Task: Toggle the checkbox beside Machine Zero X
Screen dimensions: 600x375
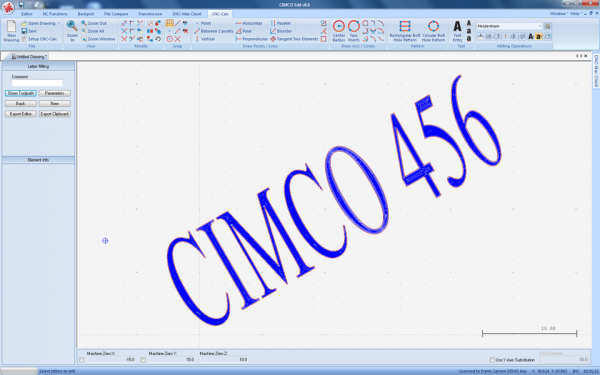Action: (x=82, y=360)
